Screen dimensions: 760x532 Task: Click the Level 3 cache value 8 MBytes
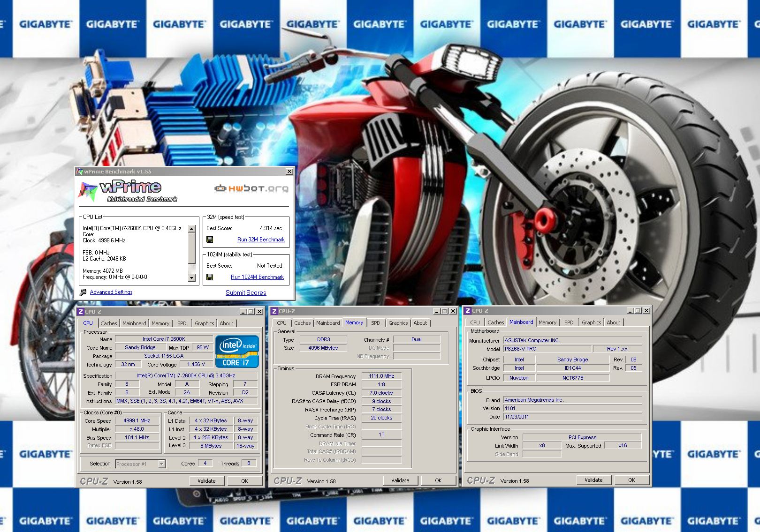click(x=211, y=446)
